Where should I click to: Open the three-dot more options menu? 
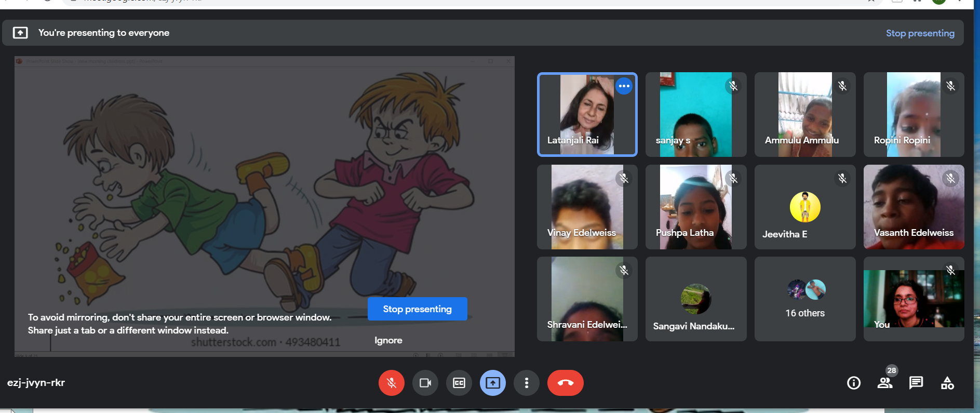[x=527, y=383]
